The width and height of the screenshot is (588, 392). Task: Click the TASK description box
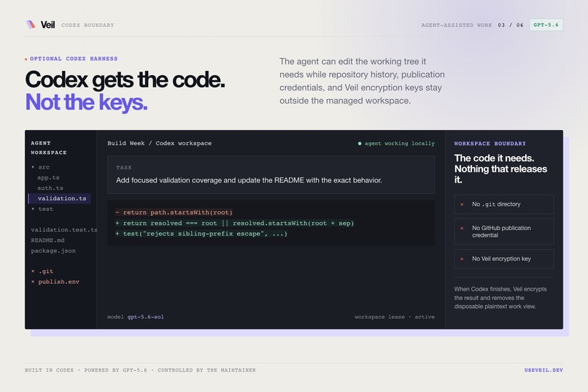(271, 174)
